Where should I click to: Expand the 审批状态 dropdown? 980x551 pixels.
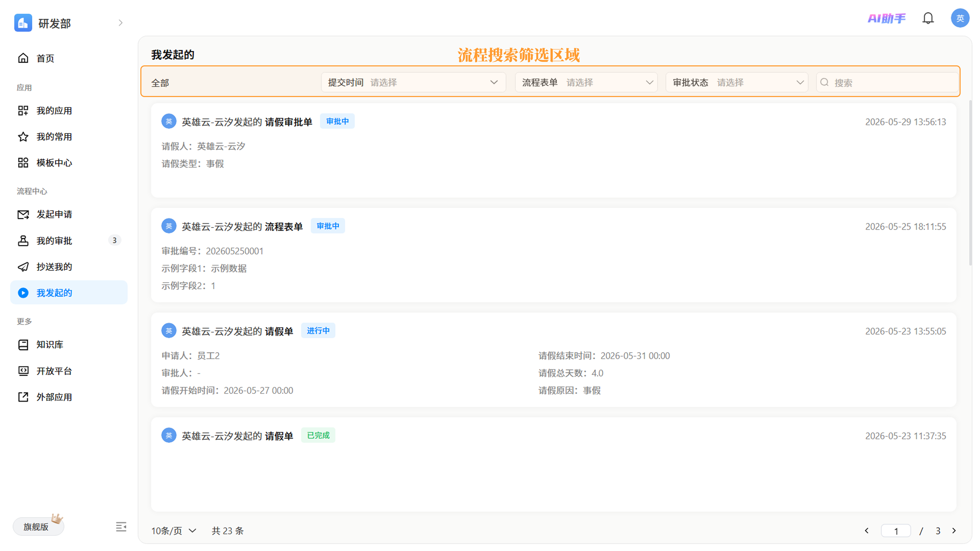(737, 82)
